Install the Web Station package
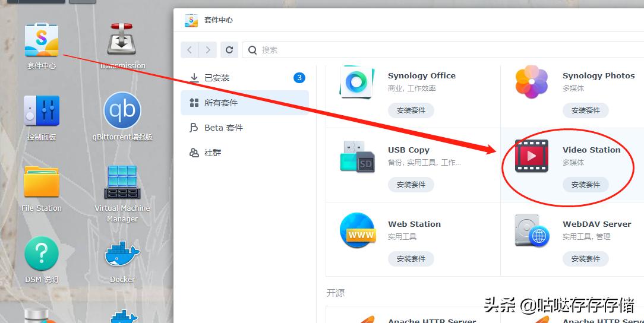The height and width of the screenshot is (323, 644). 411,259
